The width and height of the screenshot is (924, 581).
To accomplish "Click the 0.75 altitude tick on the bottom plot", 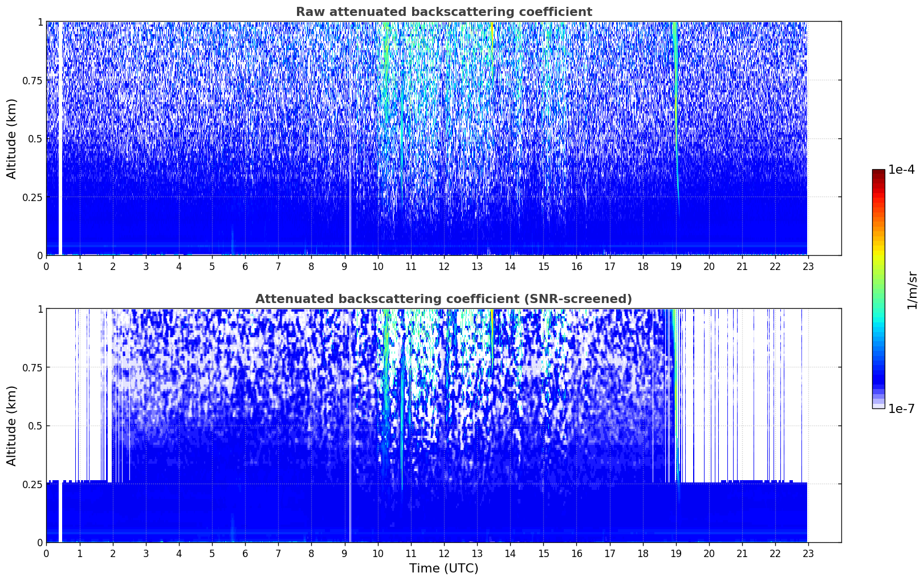I will point(32,367).
